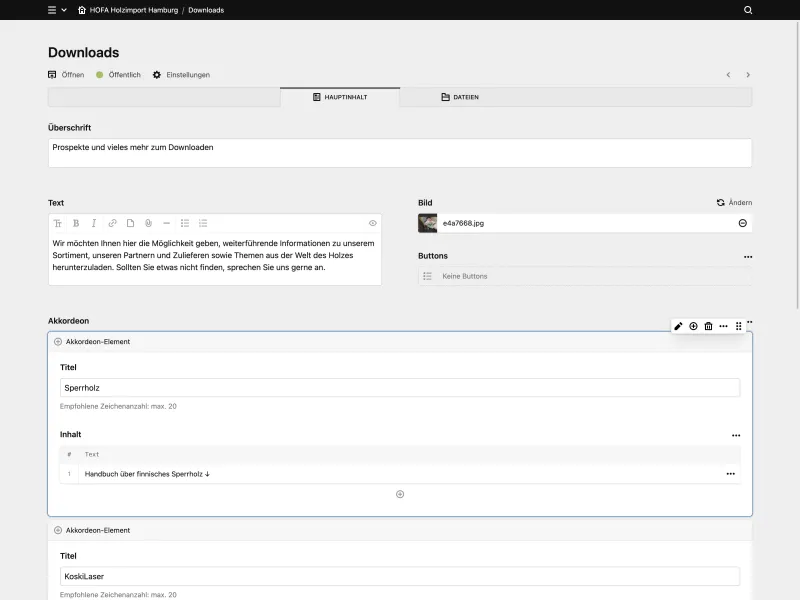Viewport: 800px width, 600px height.
Task: Open Einstellungen via the gear button
Action: 155,74
